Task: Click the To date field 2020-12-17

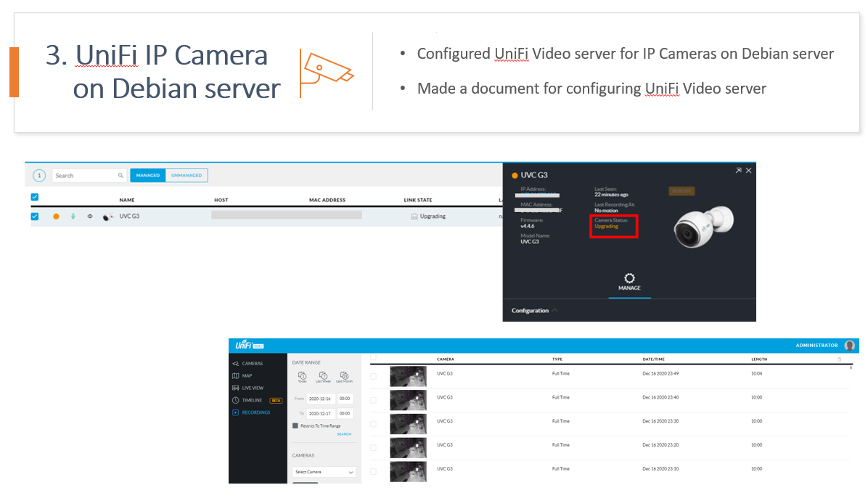Action: (320, 413)
